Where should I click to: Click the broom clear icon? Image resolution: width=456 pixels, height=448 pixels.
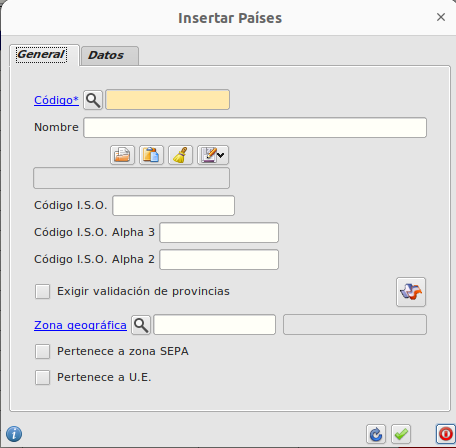180,155
